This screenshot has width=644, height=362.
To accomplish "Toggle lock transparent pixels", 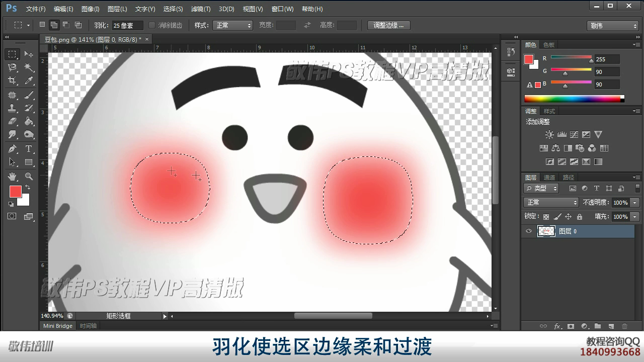I will 546,217.
